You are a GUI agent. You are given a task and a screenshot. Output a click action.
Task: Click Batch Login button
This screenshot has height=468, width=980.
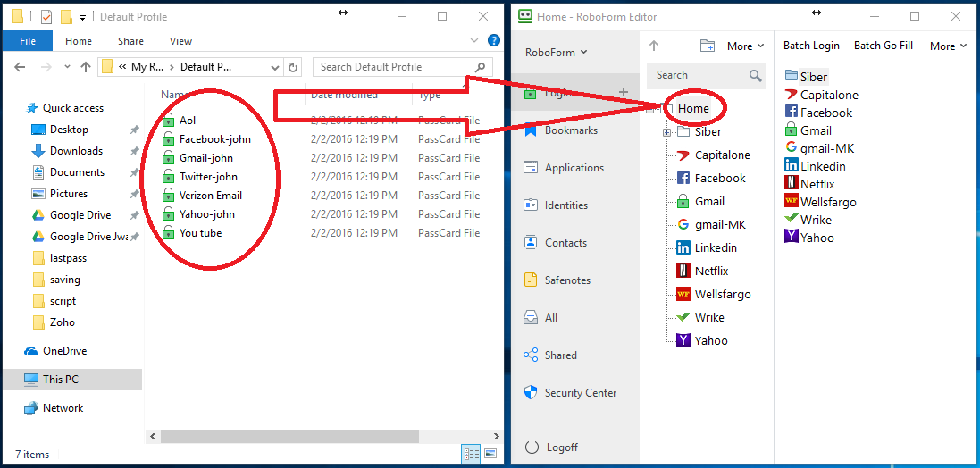[811, 46]
